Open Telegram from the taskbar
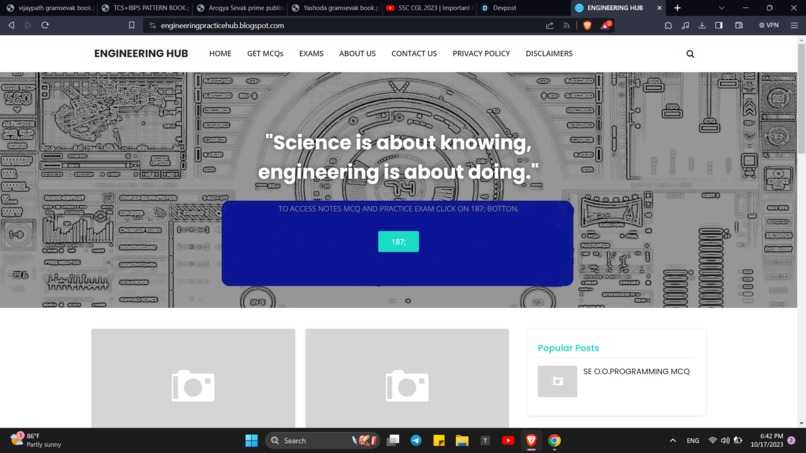806x453 pixels. point(416,441)
